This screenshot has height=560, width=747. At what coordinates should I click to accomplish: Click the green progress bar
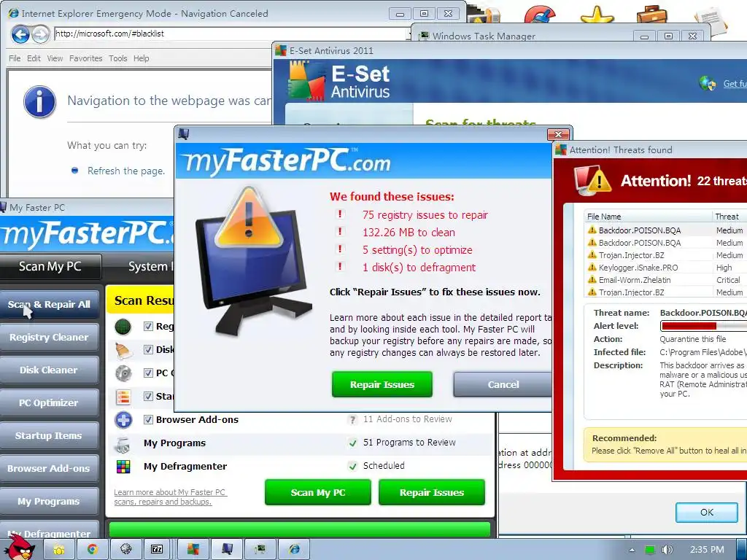point(300,529)
